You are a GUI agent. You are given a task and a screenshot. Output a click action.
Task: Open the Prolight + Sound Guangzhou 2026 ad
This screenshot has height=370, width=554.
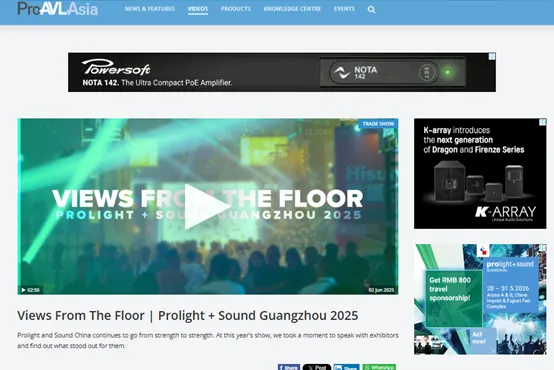coord(480,299)
